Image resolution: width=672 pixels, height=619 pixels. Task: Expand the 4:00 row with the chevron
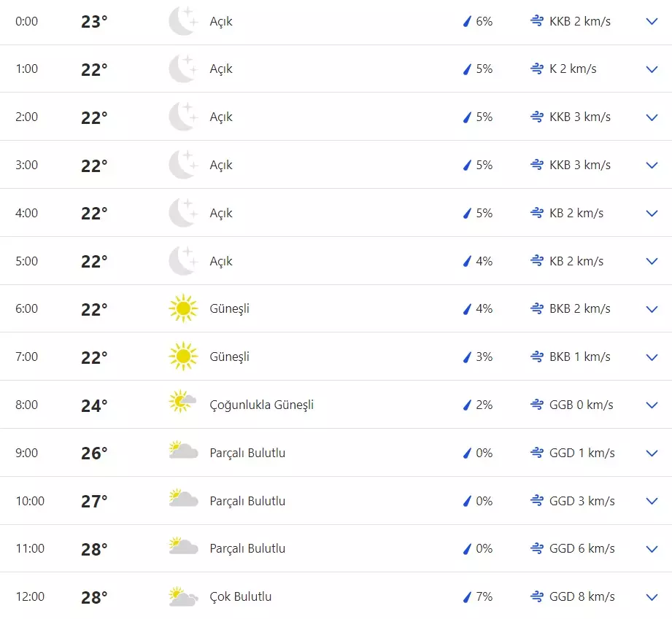pyautogui.click(x=652, y=214)
